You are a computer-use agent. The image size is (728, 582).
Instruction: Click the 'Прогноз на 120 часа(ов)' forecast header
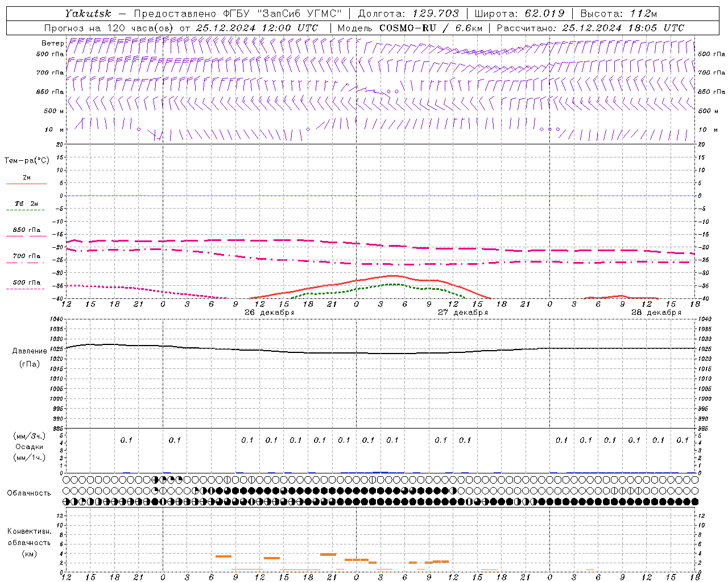coord(109,28)
